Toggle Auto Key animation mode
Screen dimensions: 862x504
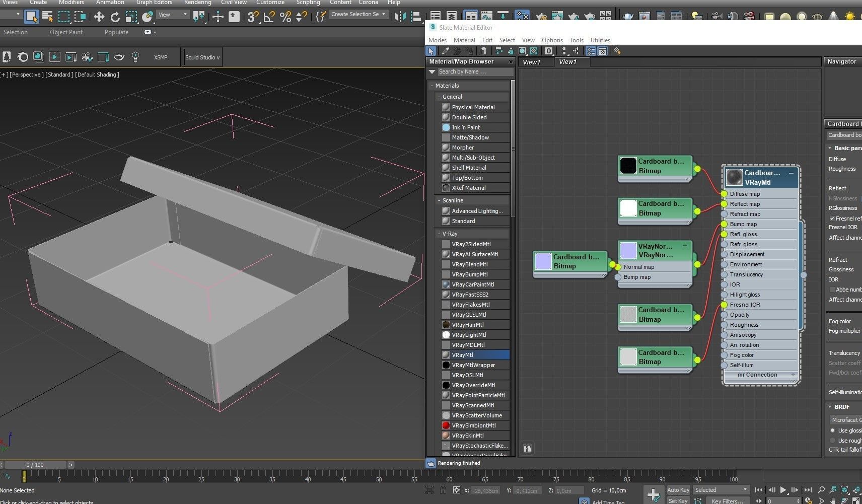click(x=678, y=490)
